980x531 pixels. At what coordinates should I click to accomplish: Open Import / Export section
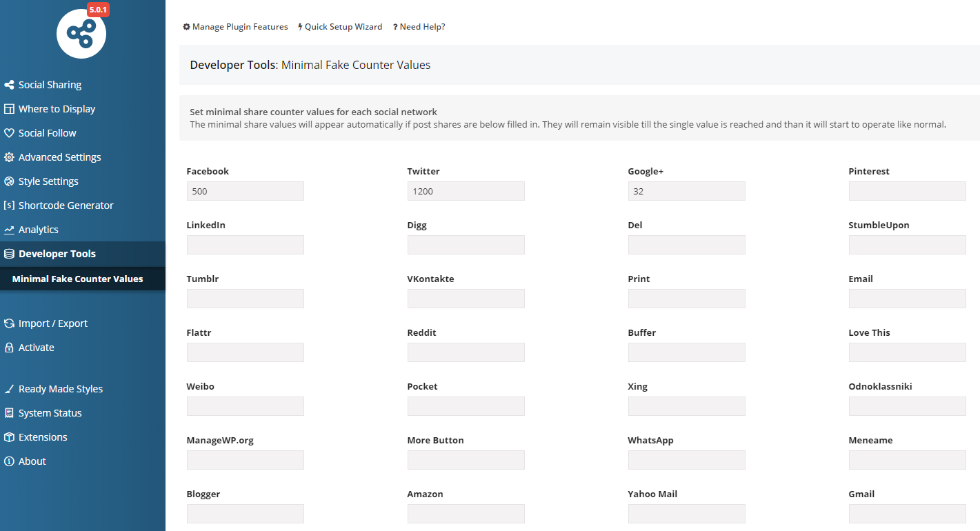click(53, 323)
